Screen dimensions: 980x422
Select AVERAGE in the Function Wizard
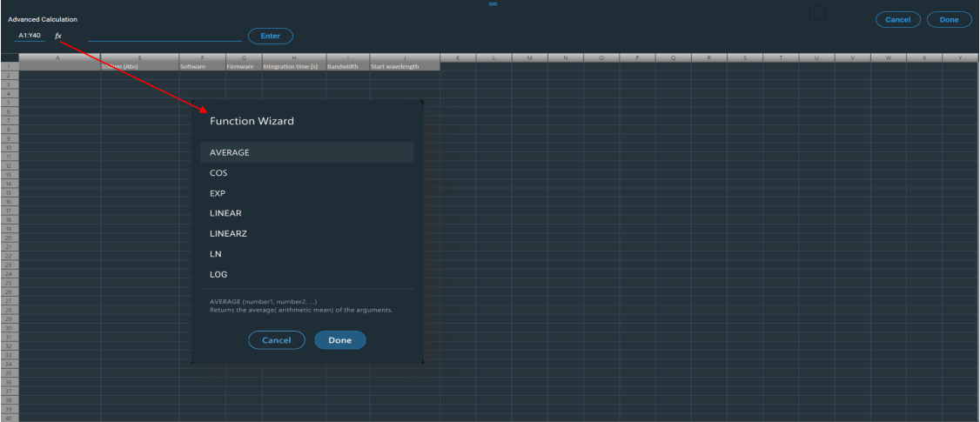click(306, 152)
